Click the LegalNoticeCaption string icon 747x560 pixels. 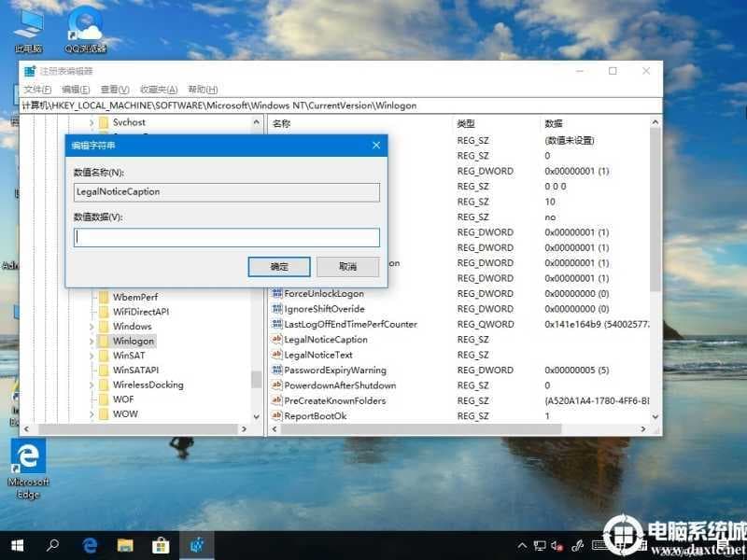(x=276, y=340)
